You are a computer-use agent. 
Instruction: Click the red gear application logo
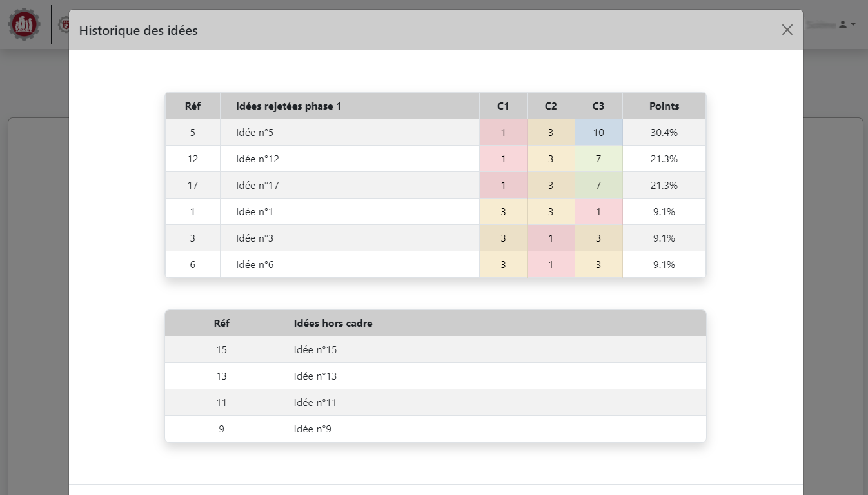[24, 25]
